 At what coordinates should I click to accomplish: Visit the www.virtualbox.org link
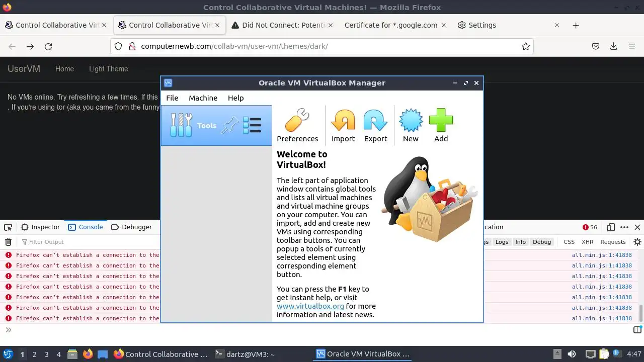pos(310,306)
